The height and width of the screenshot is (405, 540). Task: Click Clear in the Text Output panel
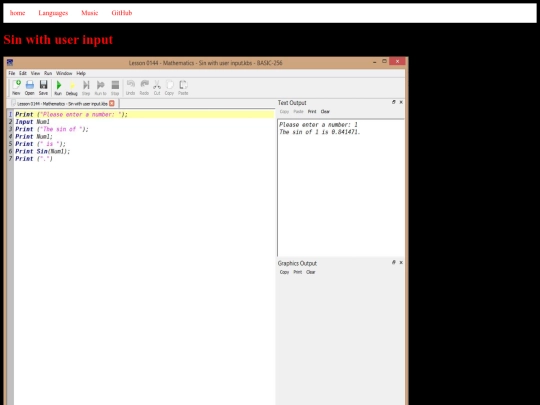click(x=325, y=112)
